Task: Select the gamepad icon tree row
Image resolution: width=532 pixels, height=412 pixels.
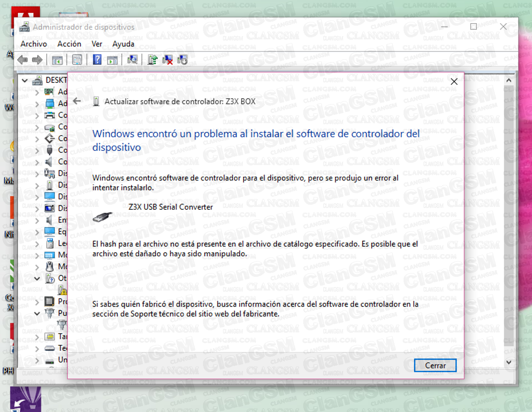Action: [56, 173]
